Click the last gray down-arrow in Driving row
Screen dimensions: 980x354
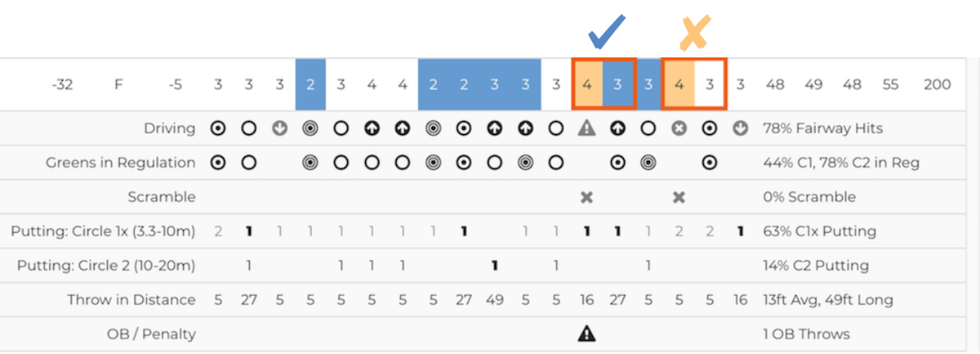point(740,128)
